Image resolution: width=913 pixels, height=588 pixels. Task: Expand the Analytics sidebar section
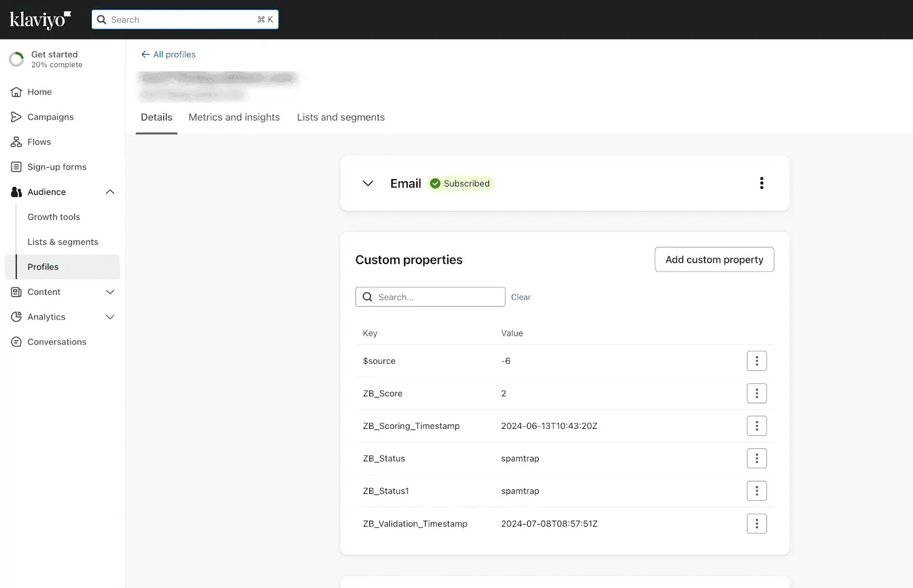pos(110,317)
